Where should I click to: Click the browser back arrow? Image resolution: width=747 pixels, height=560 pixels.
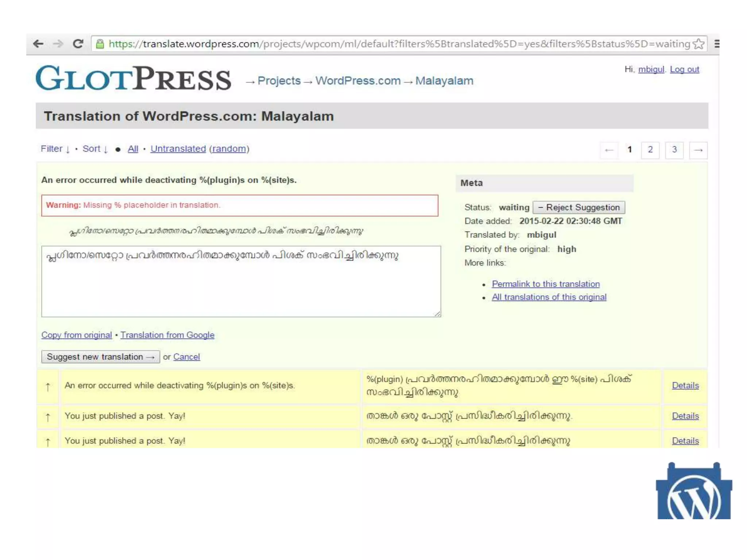[38, 44]
